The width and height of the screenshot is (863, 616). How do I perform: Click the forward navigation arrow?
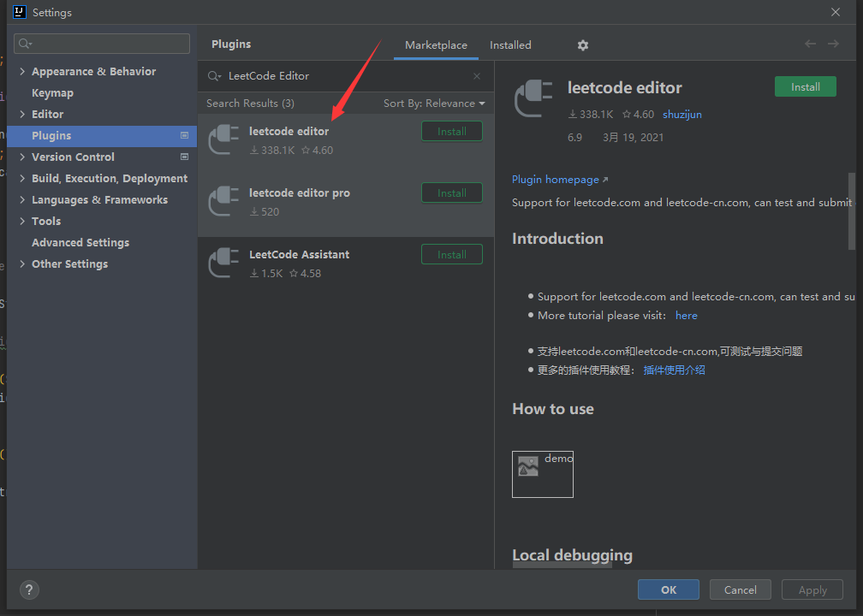coord(833,44)
